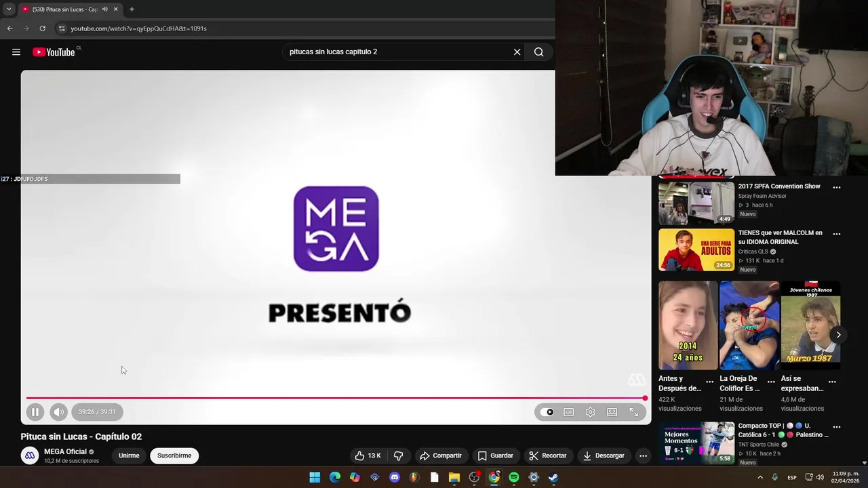
Task: Open options for '2017 SPFA Convention Show' video
Action: coord(837,187)
